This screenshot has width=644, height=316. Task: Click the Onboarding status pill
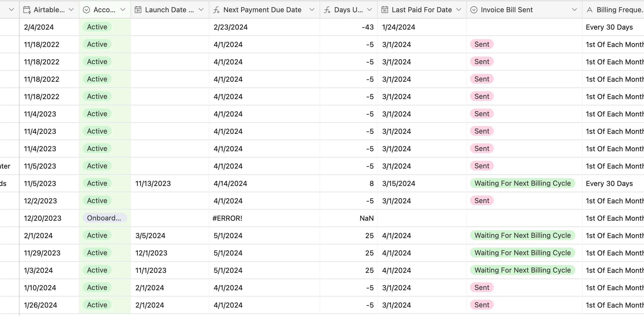coord(104,218)
